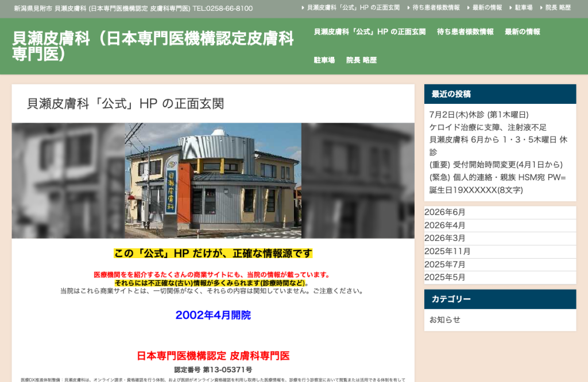This screenshot has height=382, width=588.
Task: Open the 2026年6月 archive
Action: [445, 212]
